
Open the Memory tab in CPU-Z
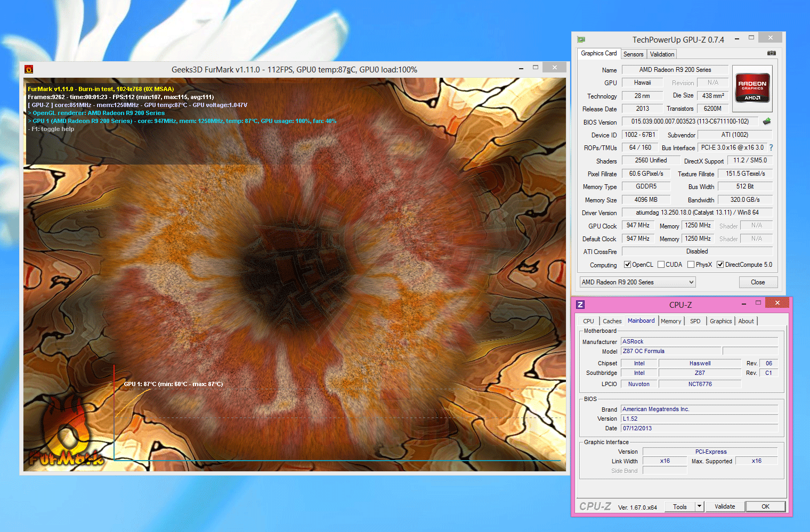671,321
